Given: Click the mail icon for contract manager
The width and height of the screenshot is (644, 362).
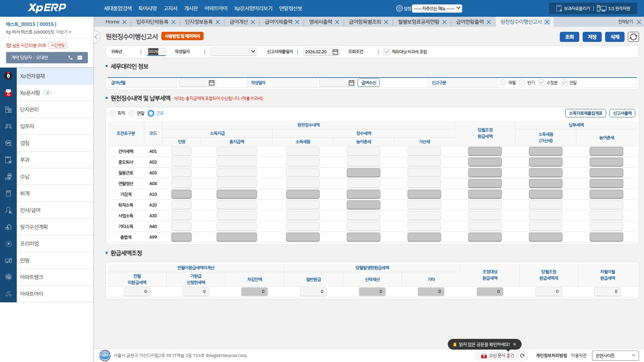Looking at the screenshot, I should click(x=80, y=58).
